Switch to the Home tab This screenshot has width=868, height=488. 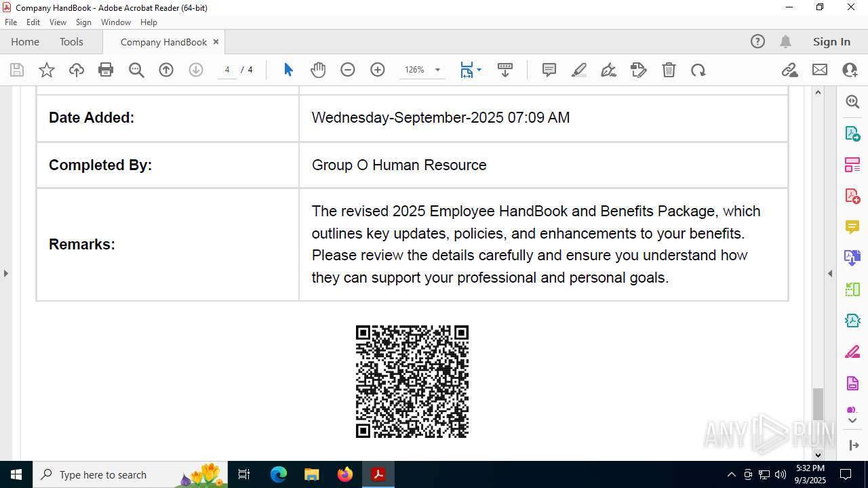(25, 42)
